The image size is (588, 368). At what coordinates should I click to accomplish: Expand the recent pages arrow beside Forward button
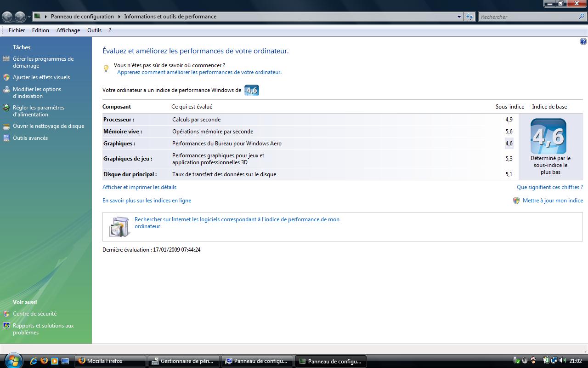point(29,17)
